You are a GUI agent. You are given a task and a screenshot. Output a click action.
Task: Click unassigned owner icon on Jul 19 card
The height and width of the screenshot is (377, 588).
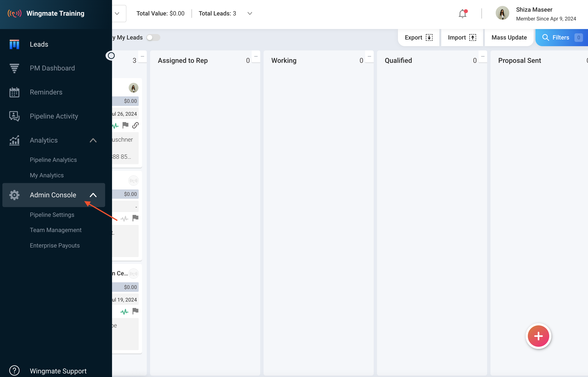133,273
